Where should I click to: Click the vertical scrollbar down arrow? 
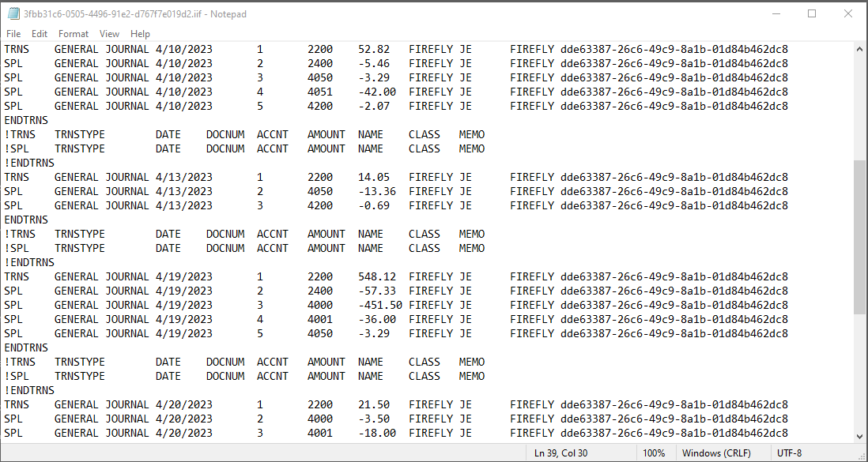tap(860, 435)
